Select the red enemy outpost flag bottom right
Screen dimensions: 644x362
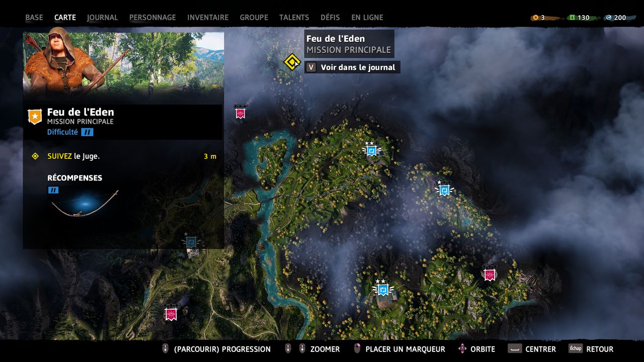click(x=490, y=273)
